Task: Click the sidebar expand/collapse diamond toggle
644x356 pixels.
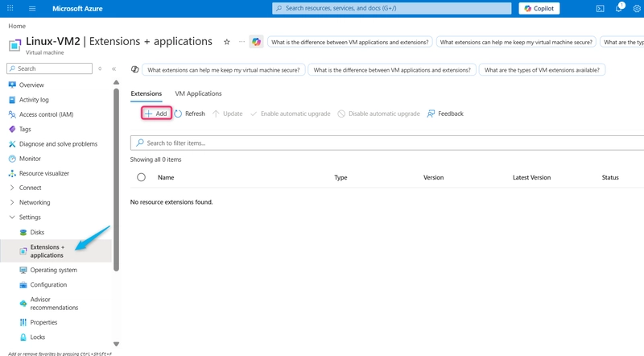Action: (x=100, y=68)
